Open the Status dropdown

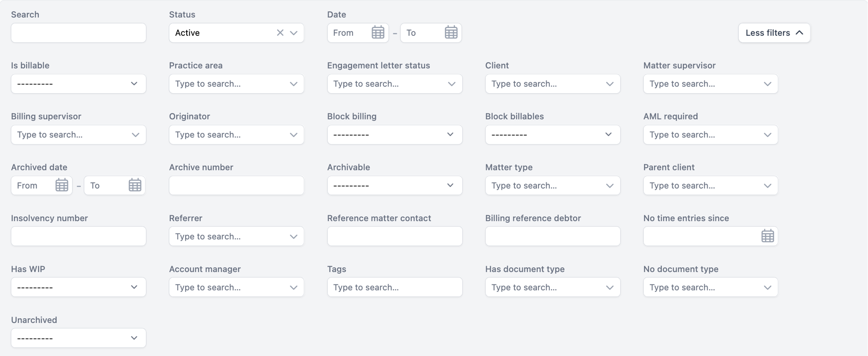294,33
